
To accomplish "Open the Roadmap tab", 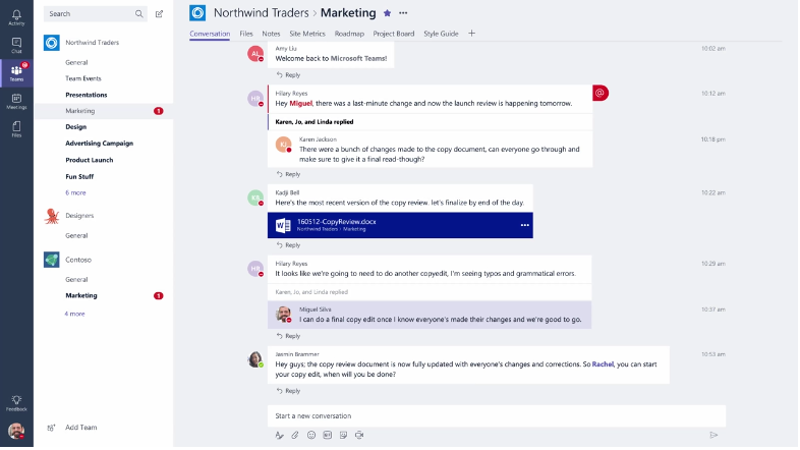I will (x=349, y=34).
